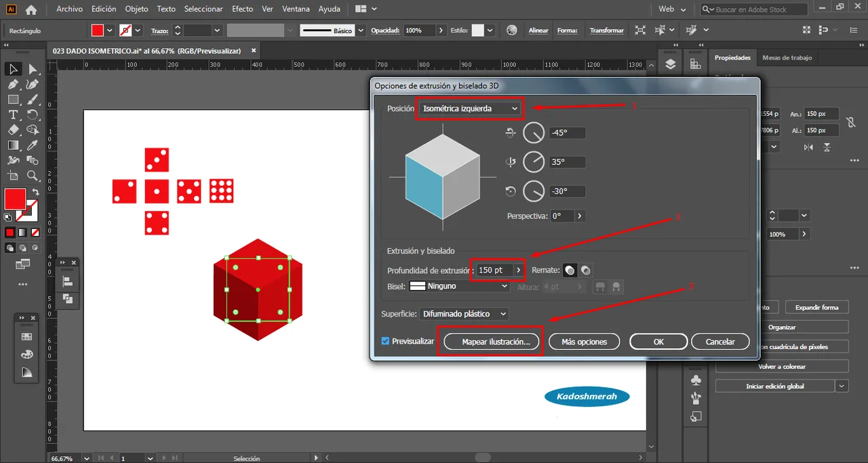Confirm the 3D dialog with OK
This screenshot has height=463, width=868.
(658, 342)
